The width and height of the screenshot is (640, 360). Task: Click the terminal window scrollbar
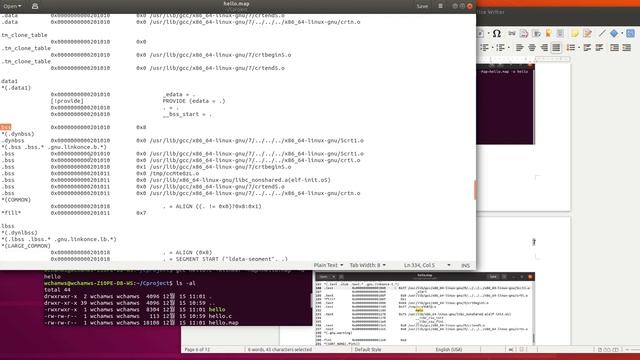coord(311,300)
